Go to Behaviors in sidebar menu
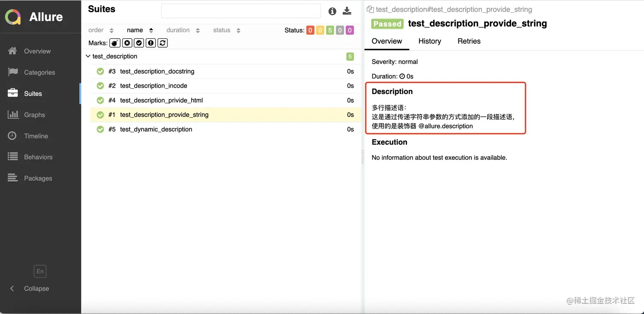 pos(38,157)
